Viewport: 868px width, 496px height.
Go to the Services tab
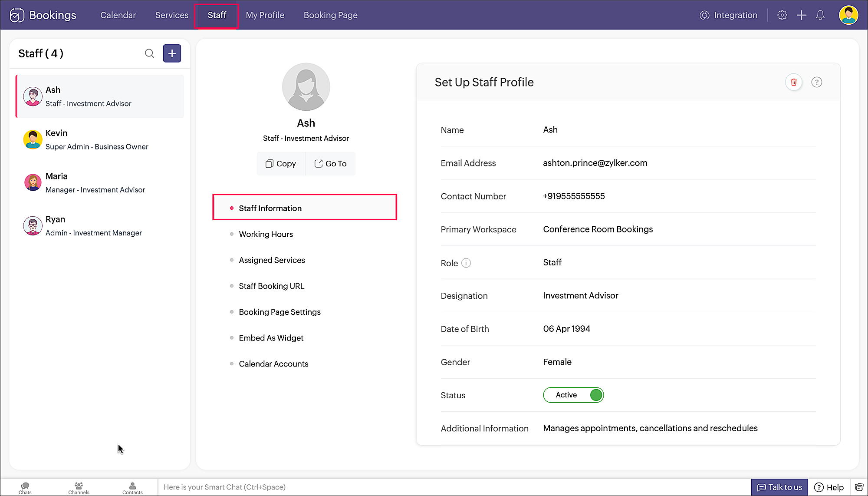tap(172, 15)
